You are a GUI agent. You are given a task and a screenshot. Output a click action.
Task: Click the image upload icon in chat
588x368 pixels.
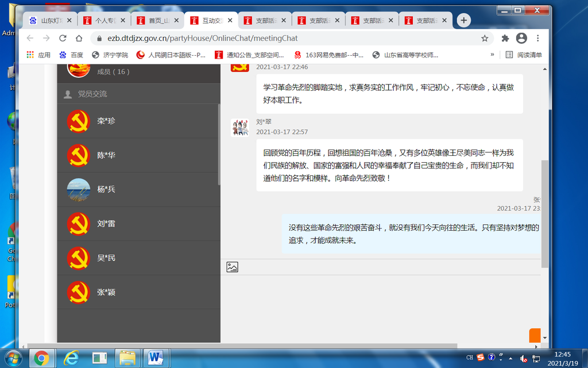coord(232,267)
